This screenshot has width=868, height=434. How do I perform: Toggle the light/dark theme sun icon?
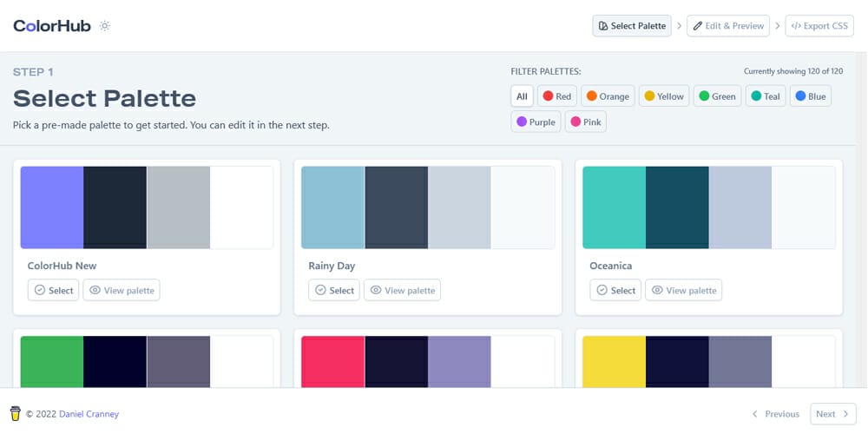pos(105,25)
